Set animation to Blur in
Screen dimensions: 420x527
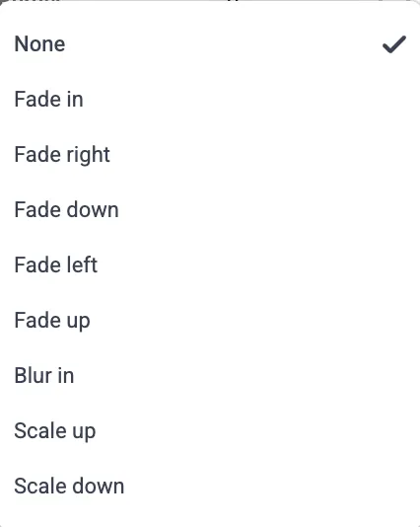[x=210, y=375]
